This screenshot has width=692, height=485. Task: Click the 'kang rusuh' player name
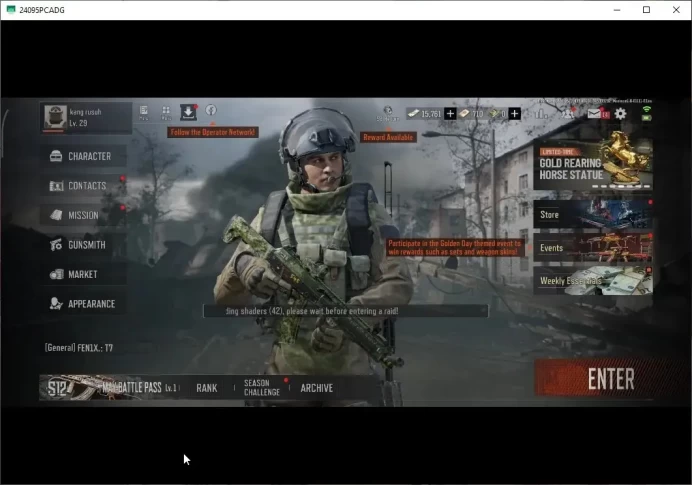85,112
